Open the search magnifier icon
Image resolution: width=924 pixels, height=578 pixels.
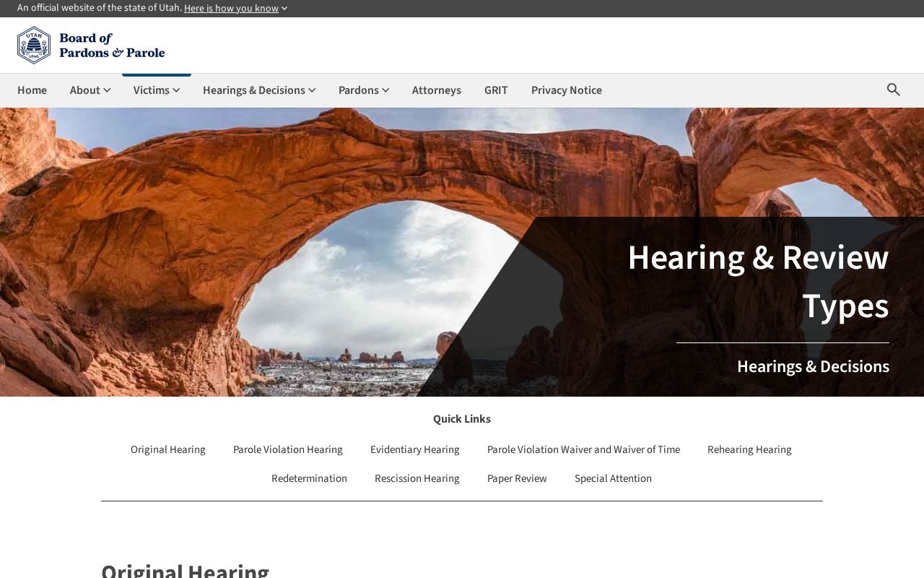[894, 90]
